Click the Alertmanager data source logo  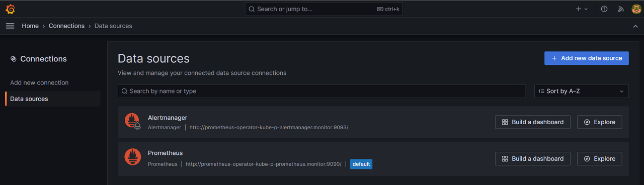132,122
